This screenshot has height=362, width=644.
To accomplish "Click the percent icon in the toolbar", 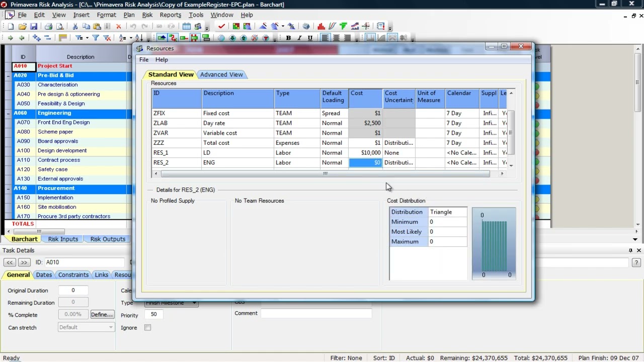I will (292, 26).
